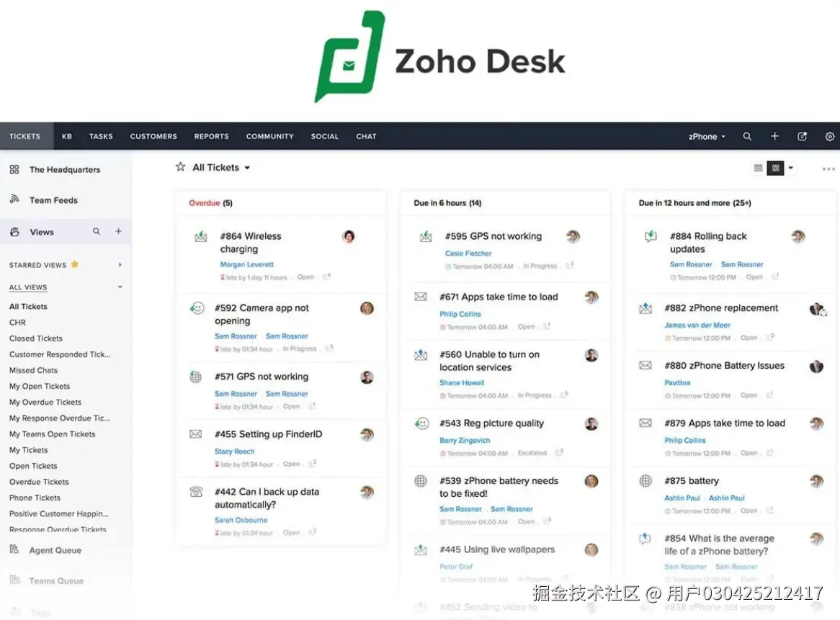The width and height of the screenshot is (840, 620).
Task: Switch to the Tasks tab
Action: (x=101, y=136)
